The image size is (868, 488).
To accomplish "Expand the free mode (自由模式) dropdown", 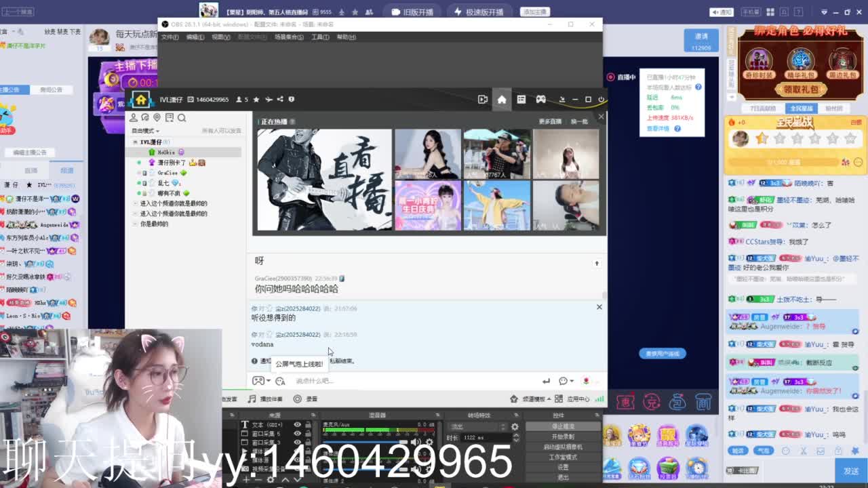I will coord(146,131).
